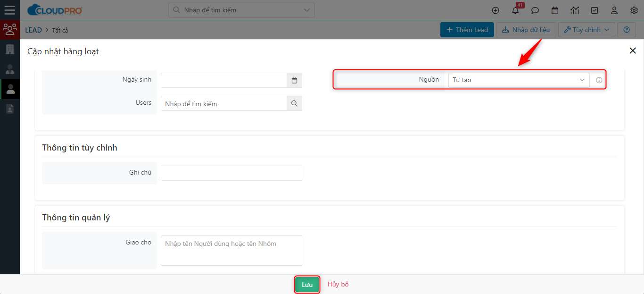Open the chat messages icon

point(535,10)
